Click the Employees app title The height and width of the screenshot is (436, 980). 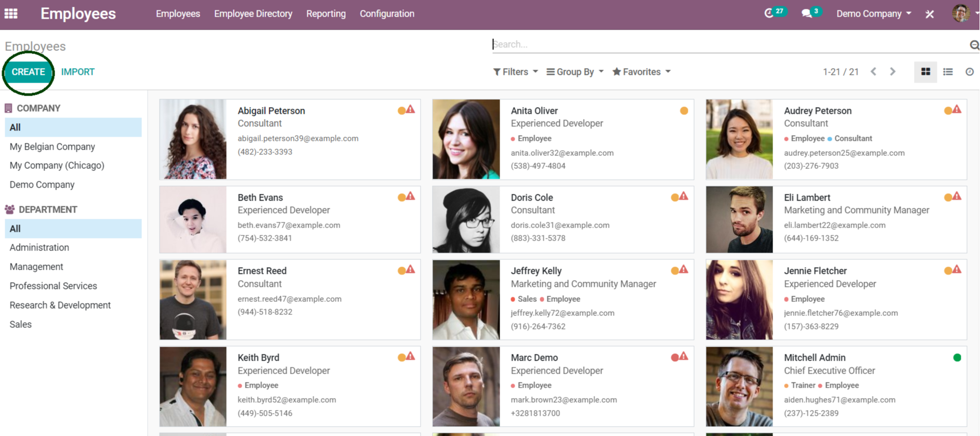tap(78, 14)
